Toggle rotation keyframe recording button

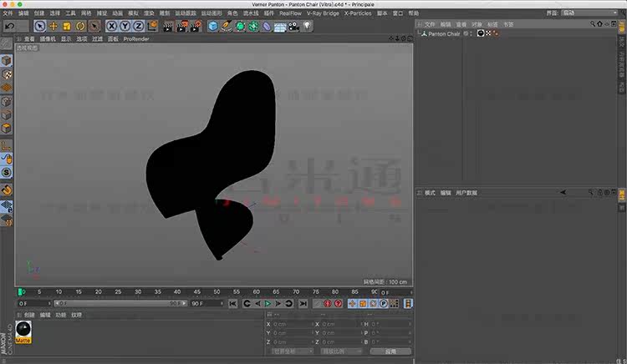(373, 304)
